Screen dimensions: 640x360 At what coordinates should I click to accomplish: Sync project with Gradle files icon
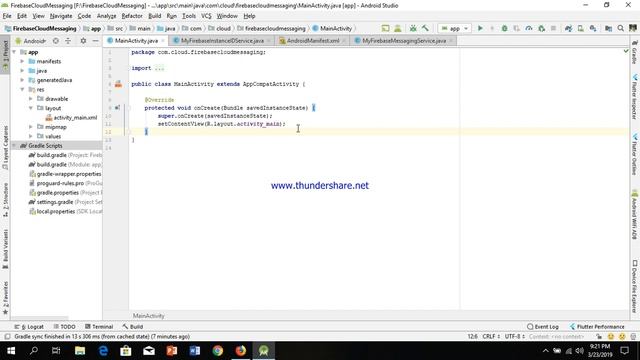(568, 29)
